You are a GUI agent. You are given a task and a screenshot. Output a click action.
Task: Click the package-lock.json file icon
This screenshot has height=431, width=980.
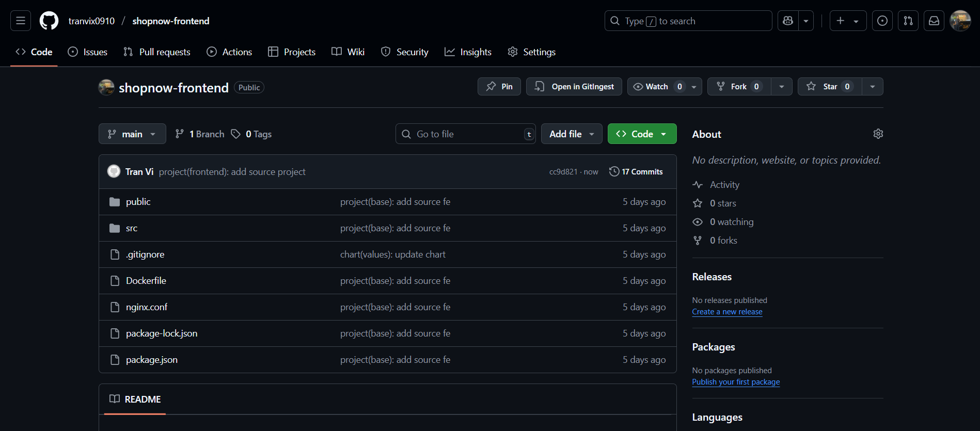pyautogui.click(x=115, y=333)
